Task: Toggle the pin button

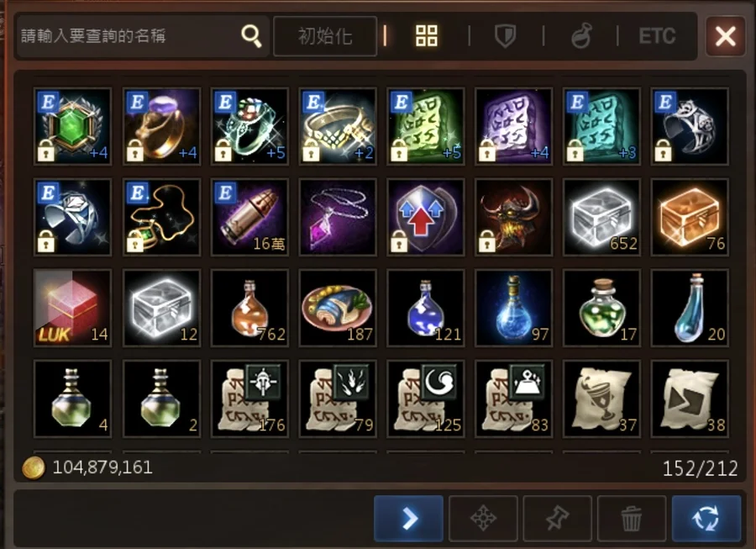Action: (558, 519)
